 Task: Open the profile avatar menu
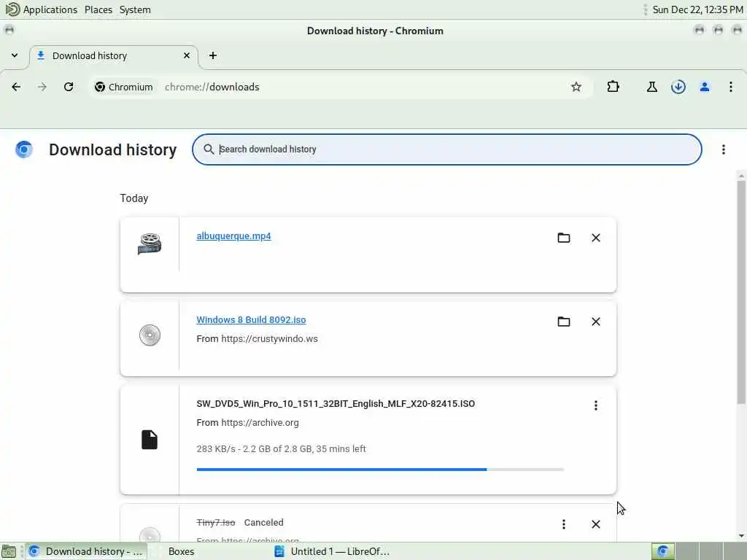point(704,87)
